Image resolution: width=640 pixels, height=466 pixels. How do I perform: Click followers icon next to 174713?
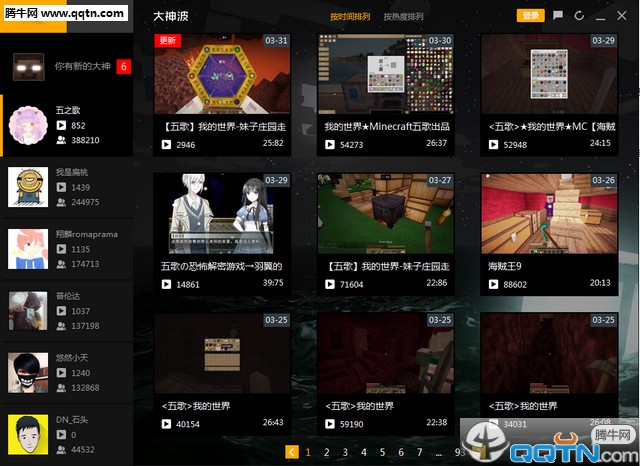coord(61,264)
